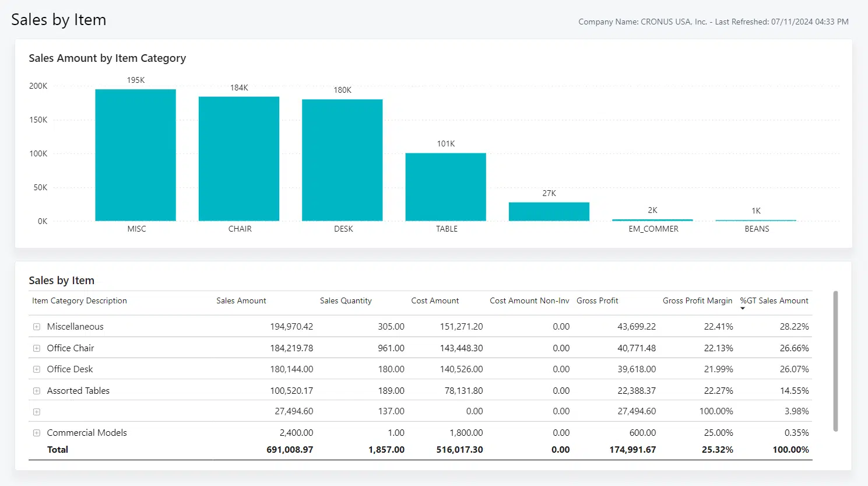
Task: Click the table vertical scrollbar
Action: tap(835, 361)
